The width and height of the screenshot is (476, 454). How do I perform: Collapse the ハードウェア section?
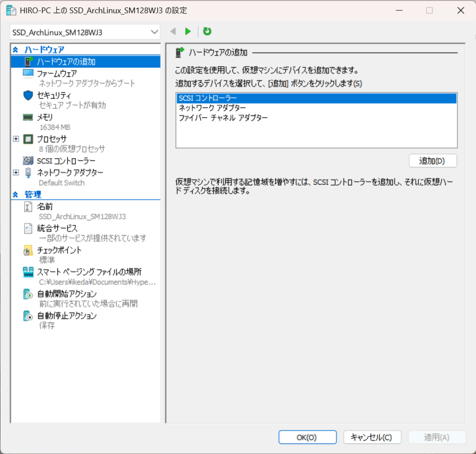pos(15,49)
